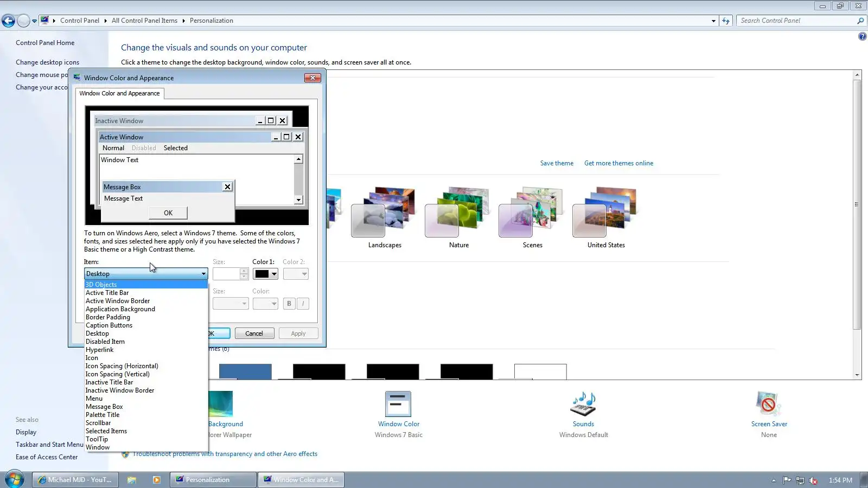Image resolution: width=868 pixels, height=488 pixels.
Task: Click in the Search Control Panel field
Action: (796, 21)
